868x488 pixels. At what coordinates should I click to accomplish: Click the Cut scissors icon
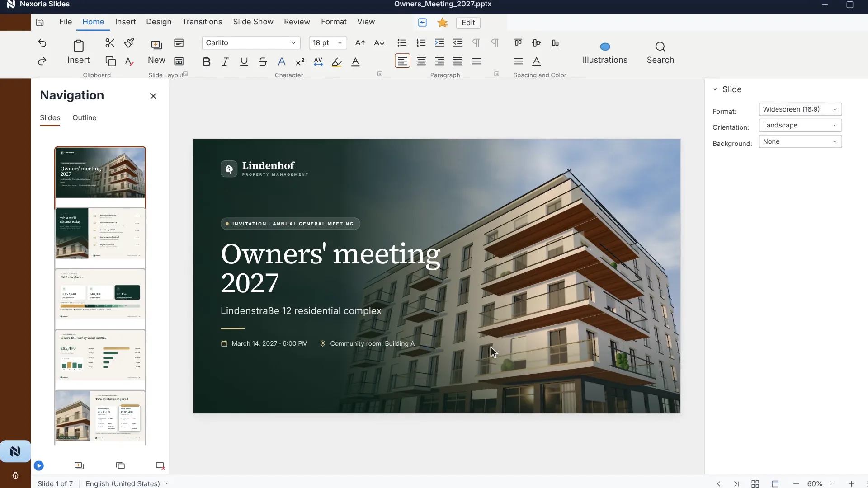pos(110,43)
